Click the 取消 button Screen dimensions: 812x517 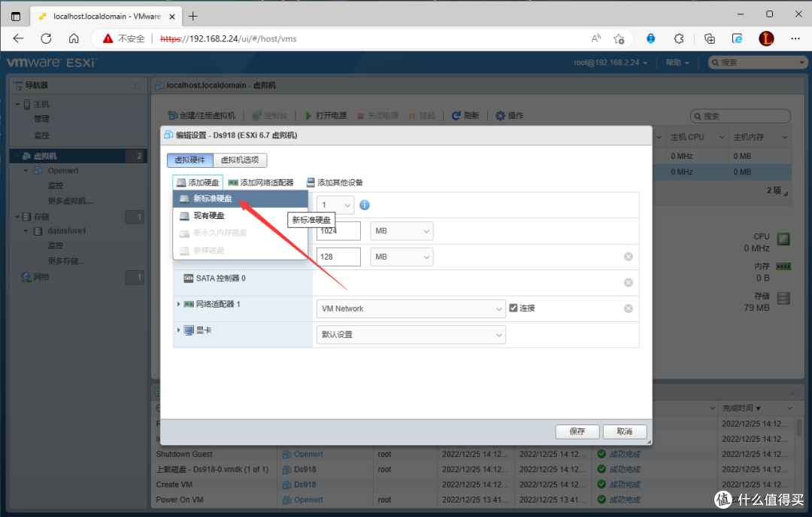tap(624, 432)
